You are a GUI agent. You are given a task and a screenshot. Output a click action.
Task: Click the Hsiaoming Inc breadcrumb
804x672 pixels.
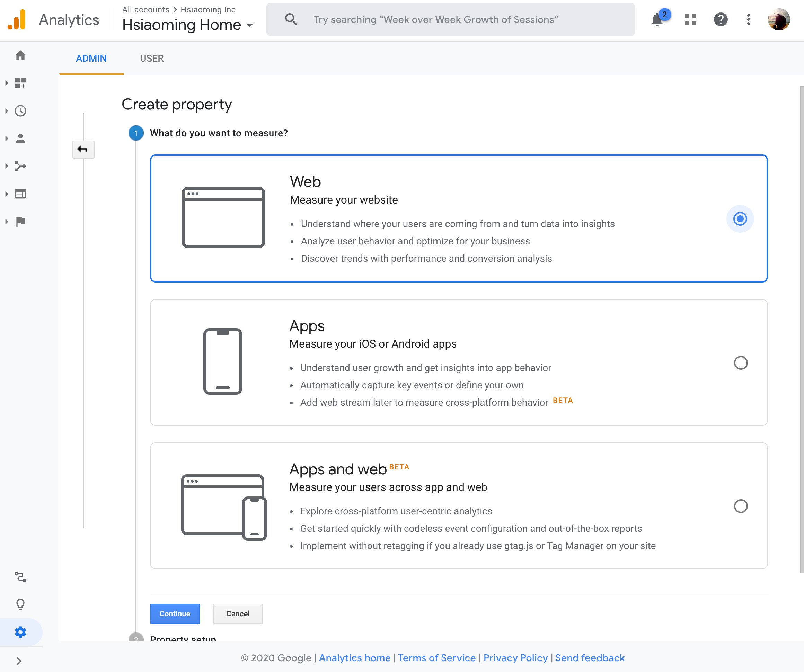point(208,10)
